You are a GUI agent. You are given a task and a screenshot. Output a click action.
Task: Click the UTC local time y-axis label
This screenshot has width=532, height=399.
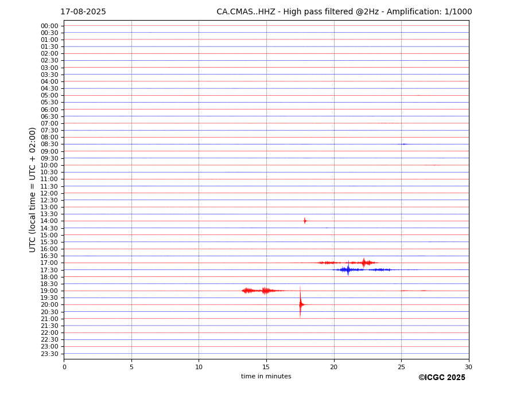click(x=32, y=190)
